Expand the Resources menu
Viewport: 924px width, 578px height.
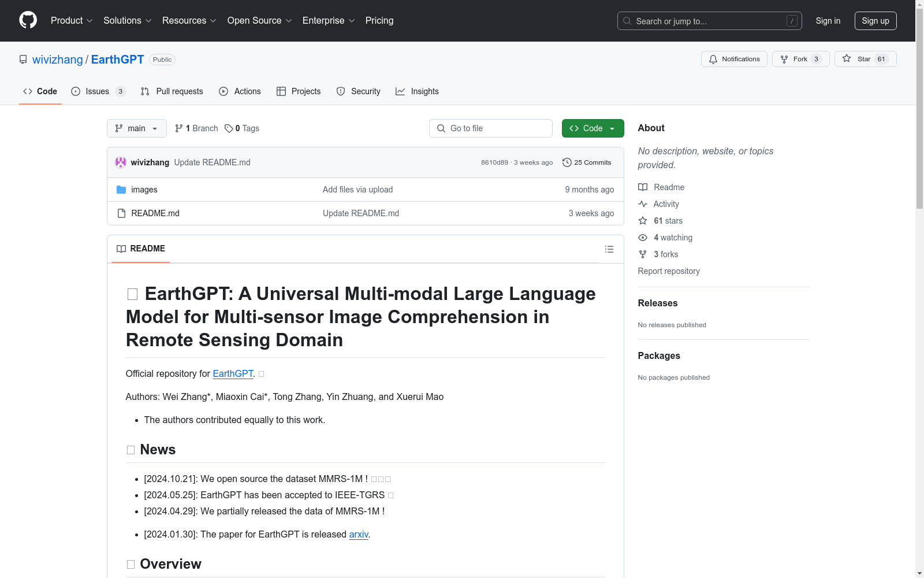(189, 21)
